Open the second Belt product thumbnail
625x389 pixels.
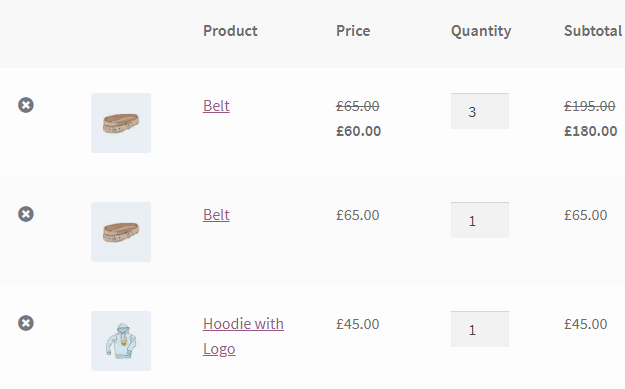(121, 232)
